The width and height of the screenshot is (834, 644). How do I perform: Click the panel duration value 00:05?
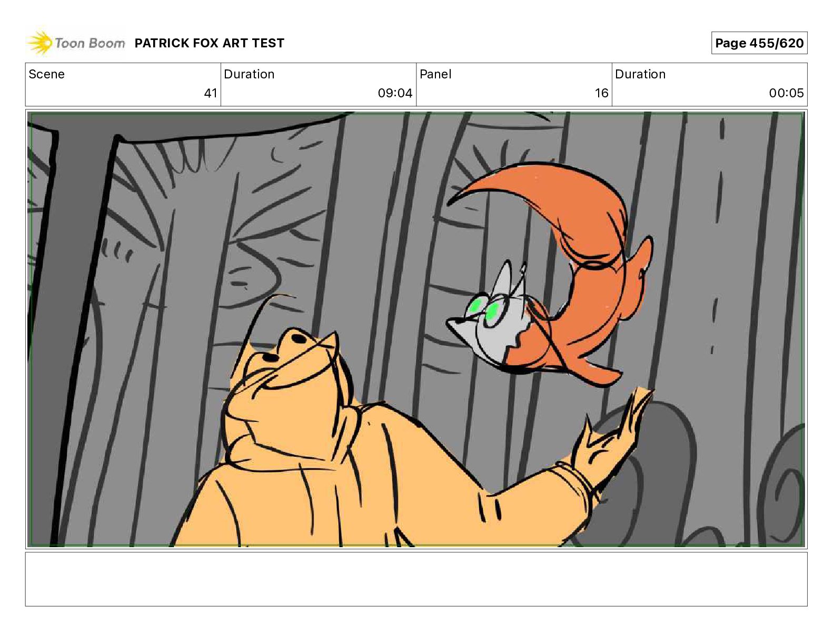[786, 93]
